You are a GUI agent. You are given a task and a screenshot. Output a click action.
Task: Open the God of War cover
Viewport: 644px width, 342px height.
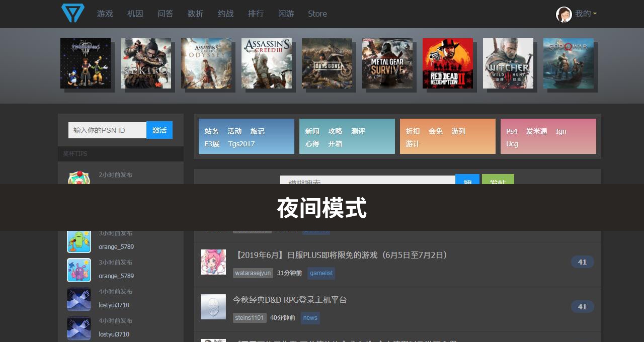tap(569, 63)
